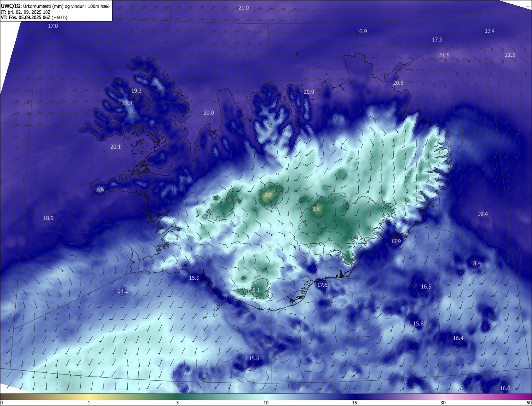
Task: Click the 17.9 value label
Action: (396, 242)
